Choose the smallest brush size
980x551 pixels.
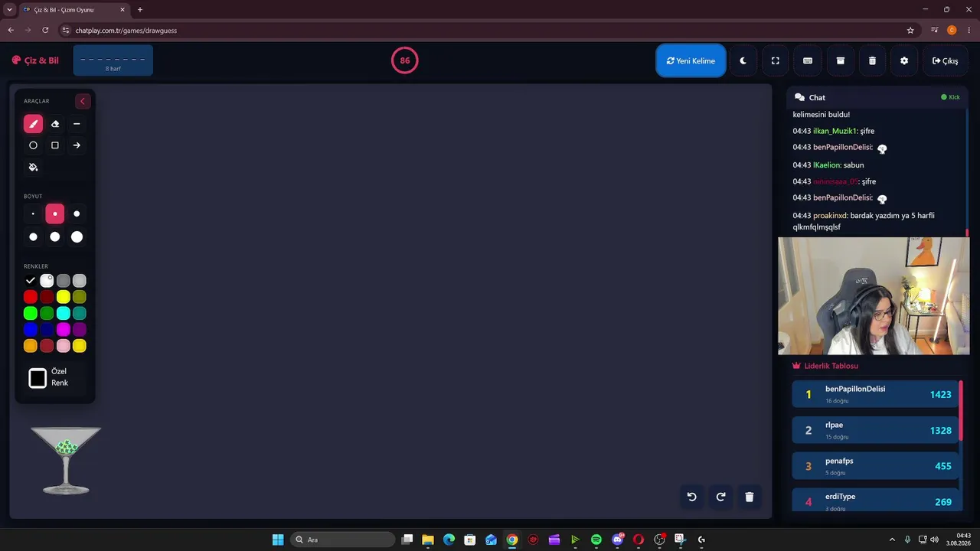[33, 214]
